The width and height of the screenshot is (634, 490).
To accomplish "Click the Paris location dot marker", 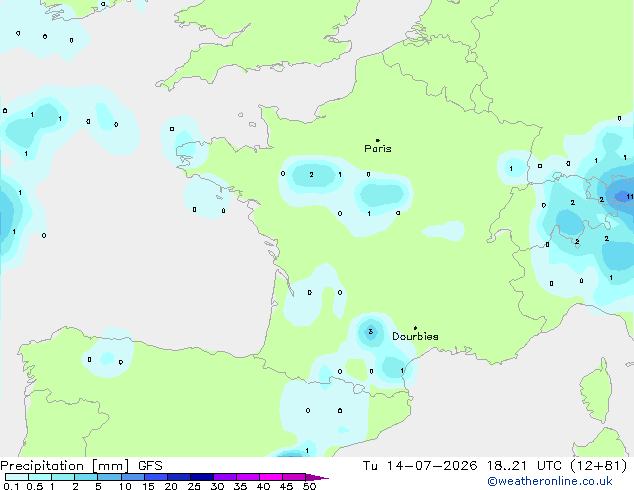I will pyautogui.click(x=378, y=140).
